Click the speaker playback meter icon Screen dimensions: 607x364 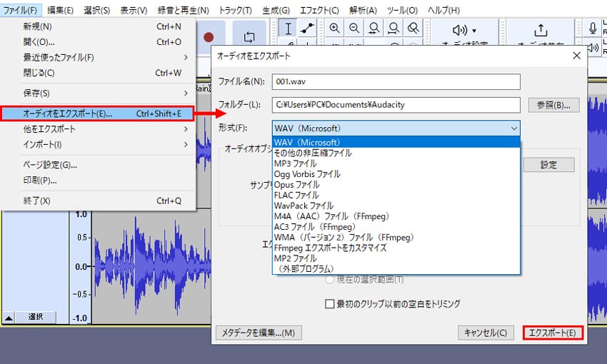(x=592, y=48)
